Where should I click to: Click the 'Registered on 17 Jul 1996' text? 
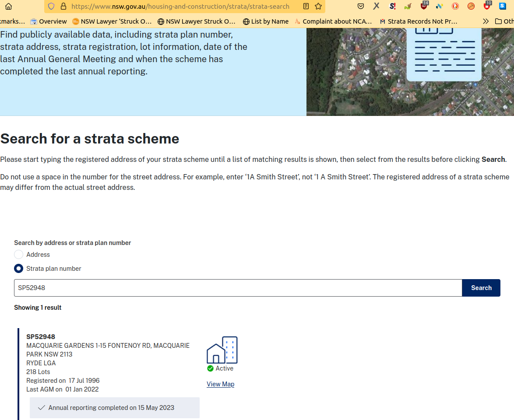[x=63, y=381]
